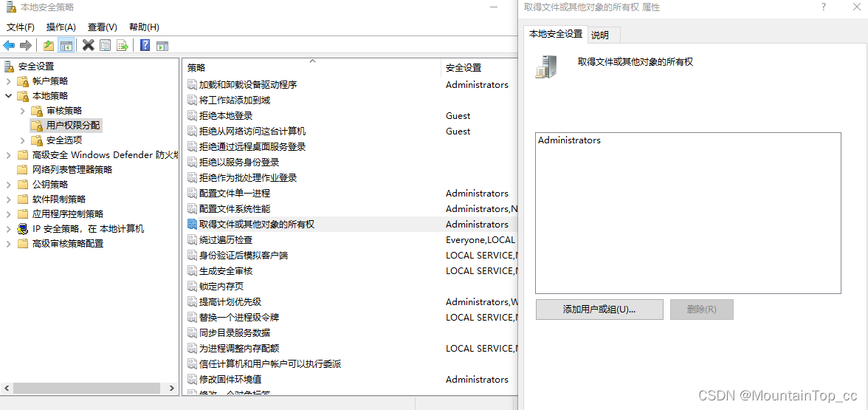Click the policy icon beside 拒绝以服务身份登录

coord(192,163)
